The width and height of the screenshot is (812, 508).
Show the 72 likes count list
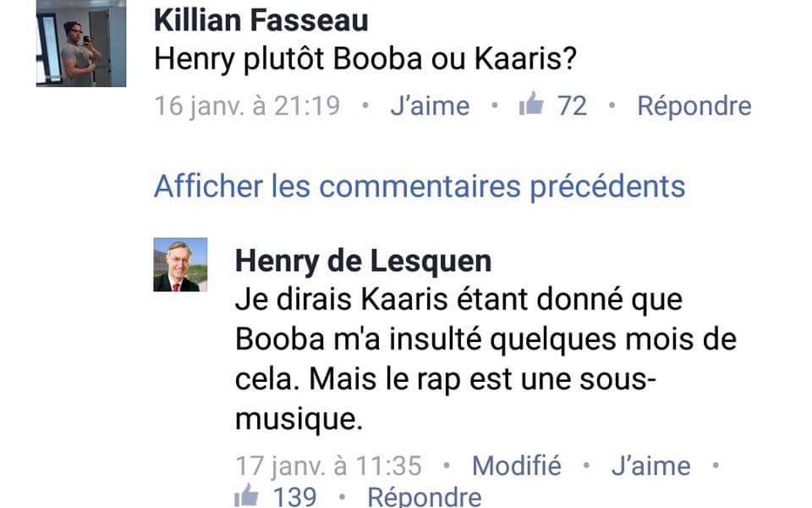(572, 106)
